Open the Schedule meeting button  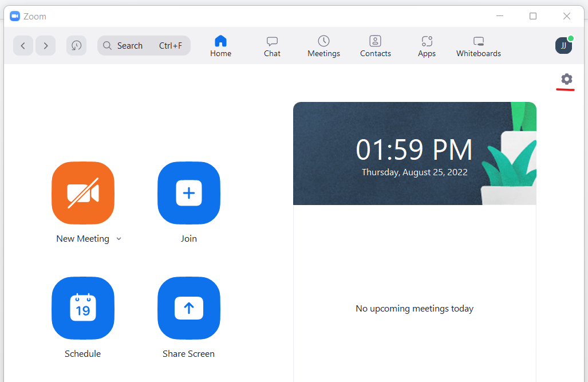[83, 308]
